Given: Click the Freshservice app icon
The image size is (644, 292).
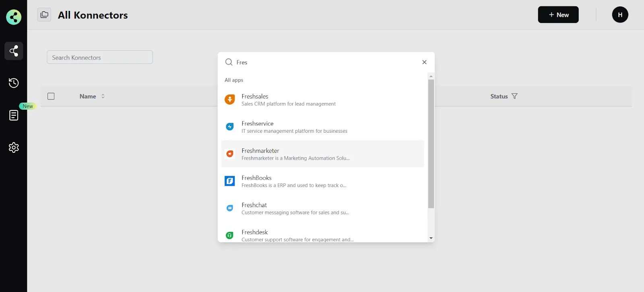Looking at the screenshot, I should [x=230, y=127].
